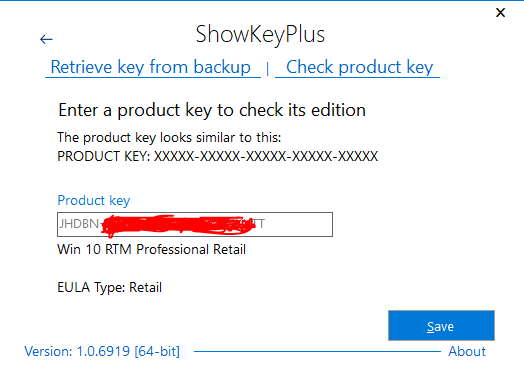Click the pipe separator between the tabs
The image size is (524, 380).
(x=267, y=69)
